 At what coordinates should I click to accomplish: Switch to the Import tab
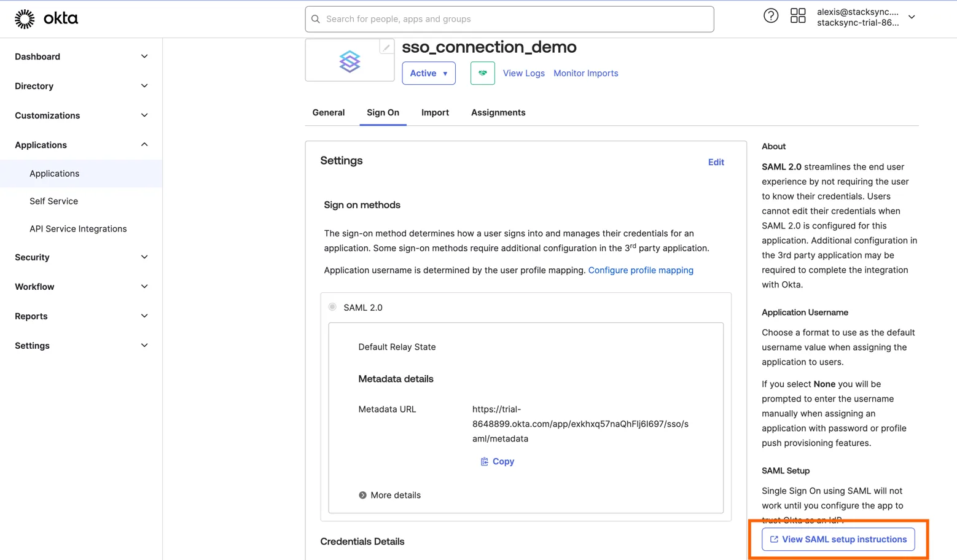(435, 112)
